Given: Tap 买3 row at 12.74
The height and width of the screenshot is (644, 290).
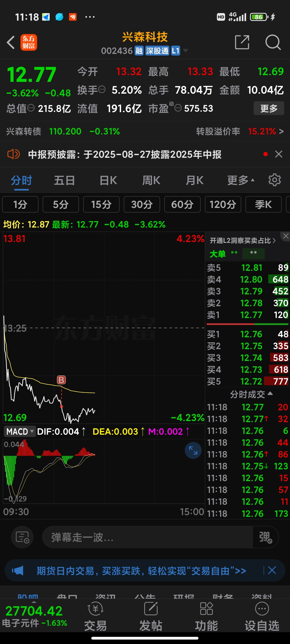Looking at the screenshot, I should pos(248,358).
